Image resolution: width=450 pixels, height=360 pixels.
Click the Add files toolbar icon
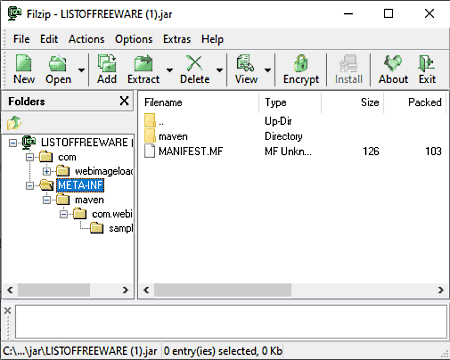[107, 63]
